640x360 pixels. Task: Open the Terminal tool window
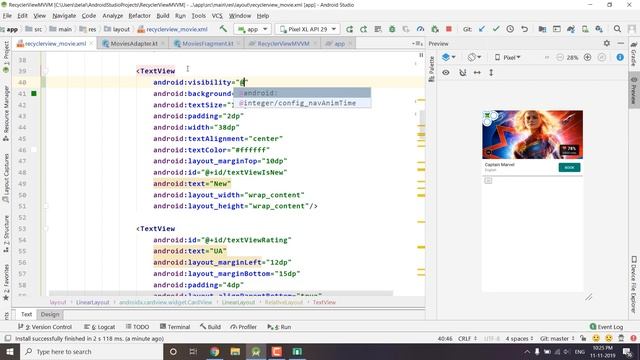pos(175,327)
